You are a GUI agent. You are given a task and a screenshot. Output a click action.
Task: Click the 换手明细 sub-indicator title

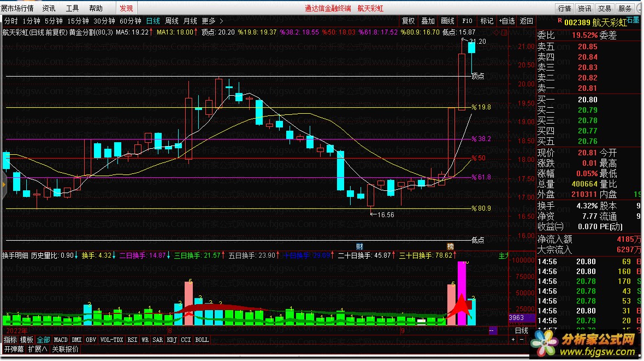[15, 256]
